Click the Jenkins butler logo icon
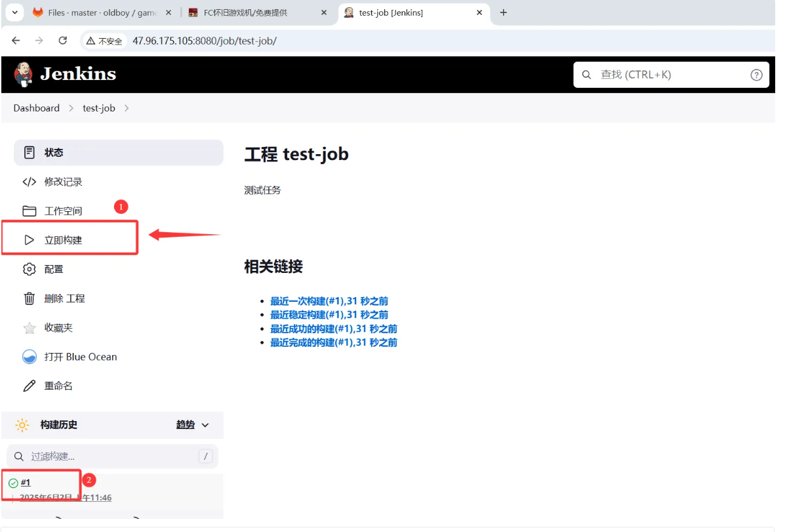787x532 pixels. pos(24,74)
